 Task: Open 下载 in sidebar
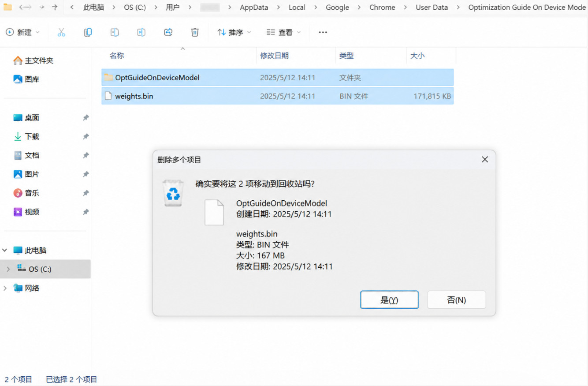coord(26,137)
